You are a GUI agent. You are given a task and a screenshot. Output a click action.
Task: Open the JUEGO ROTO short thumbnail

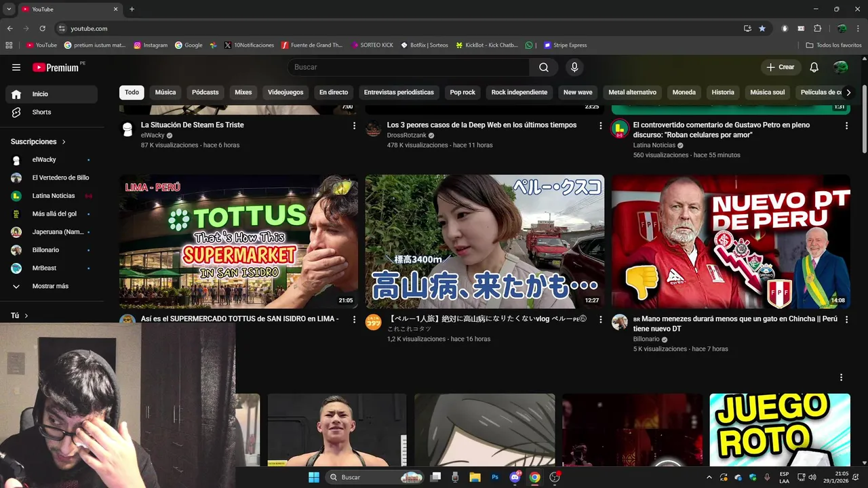coord(780,430)
